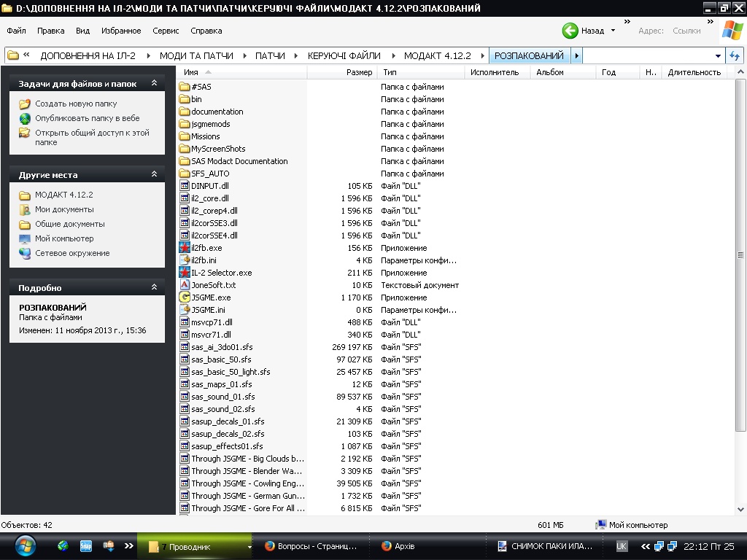747x560 pixels.
Task: Select the IL-2 Selector.exe icon
Action: pyautogui.click(x=185, y=273)
